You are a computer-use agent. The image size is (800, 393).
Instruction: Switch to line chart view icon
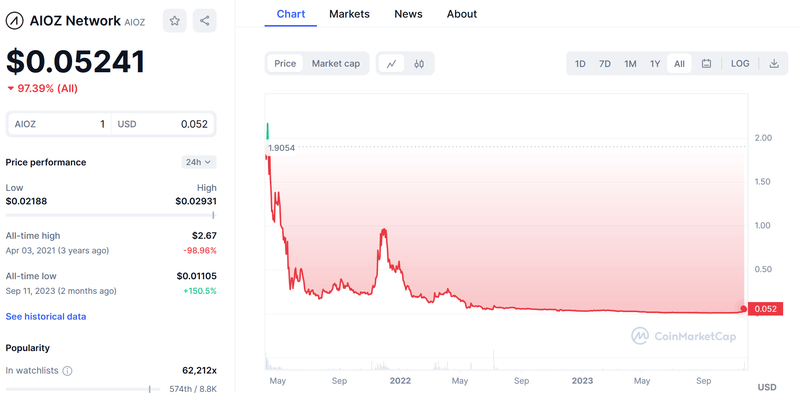click(391, 64)
